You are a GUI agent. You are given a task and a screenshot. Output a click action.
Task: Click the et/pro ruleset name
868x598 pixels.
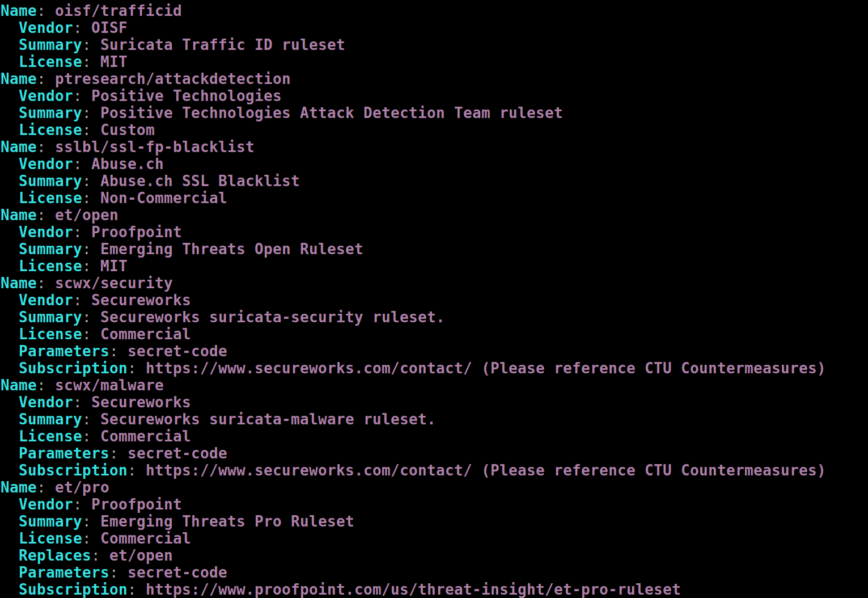coord(82,487)
